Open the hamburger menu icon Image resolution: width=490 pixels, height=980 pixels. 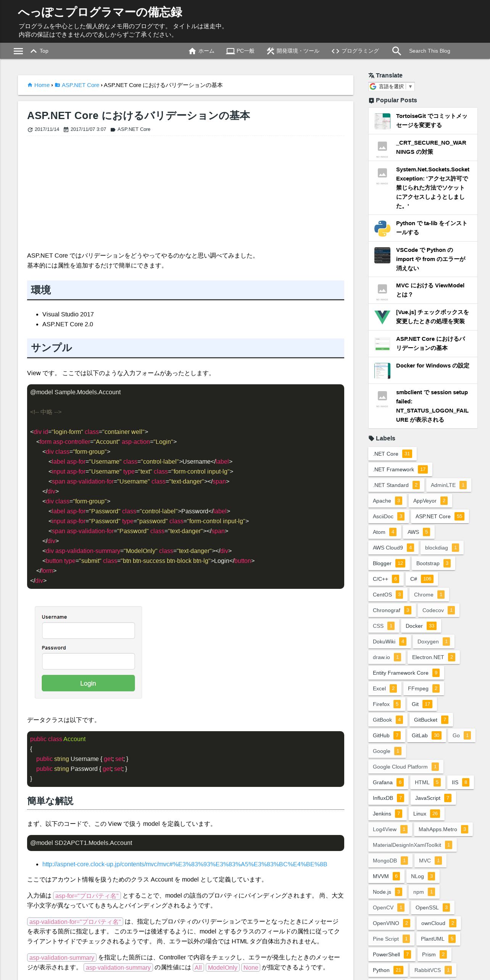[x=18, y=51]
